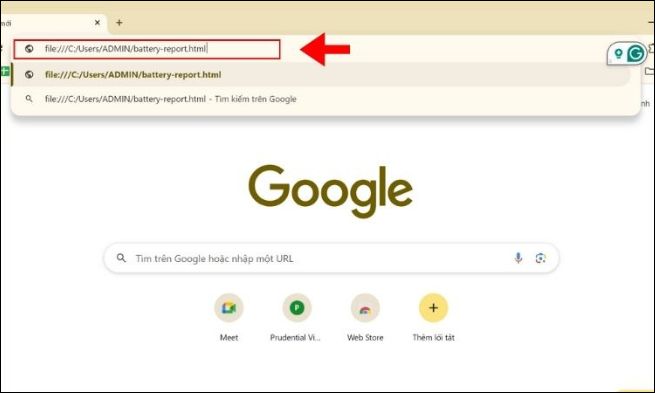Screen dimensions: 655x393
Task: Click the magnifier icon in search box
Action: [x=121, y=258]
